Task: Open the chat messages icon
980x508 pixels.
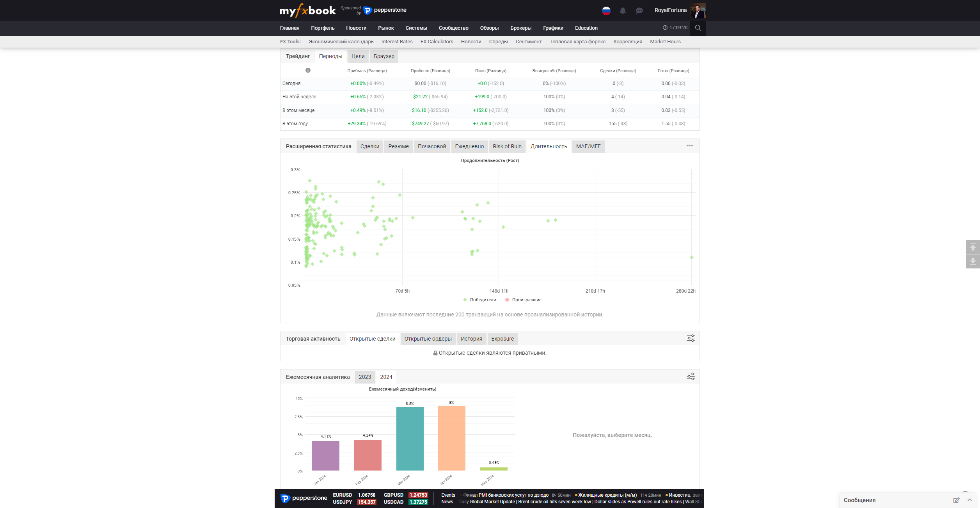Action: 639,11
